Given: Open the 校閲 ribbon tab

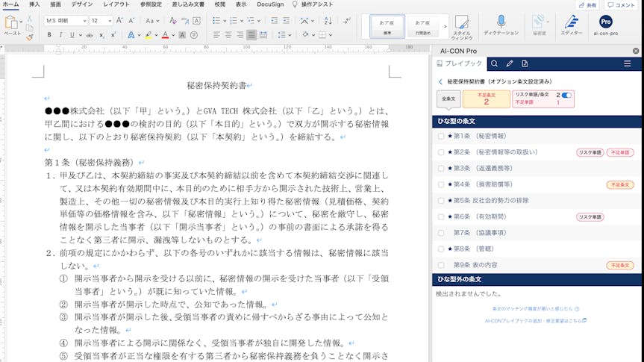Looking at the screenshot, I should click(220, 4).
